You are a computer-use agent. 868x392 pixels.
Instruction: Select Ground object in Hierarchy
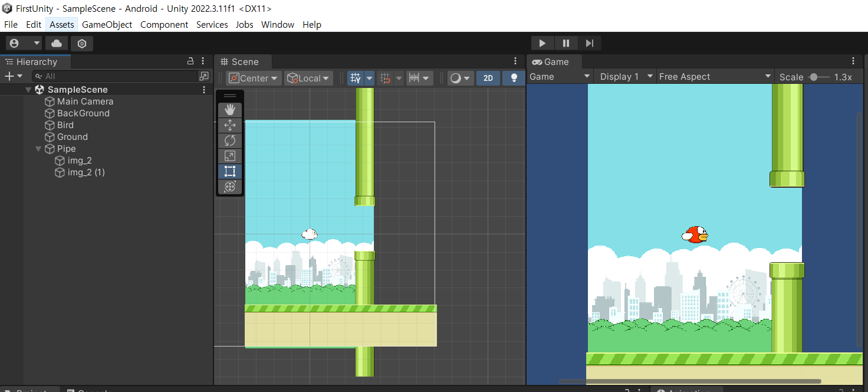(73, 137)
